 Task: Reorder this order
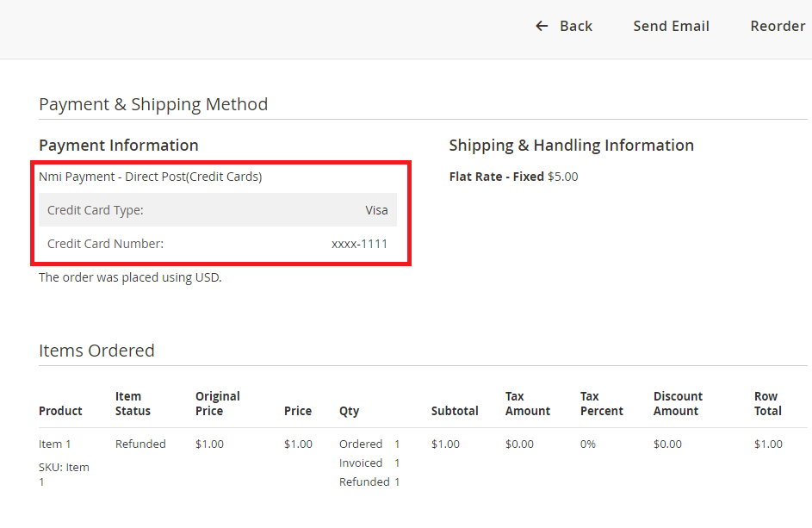(778, 26)
